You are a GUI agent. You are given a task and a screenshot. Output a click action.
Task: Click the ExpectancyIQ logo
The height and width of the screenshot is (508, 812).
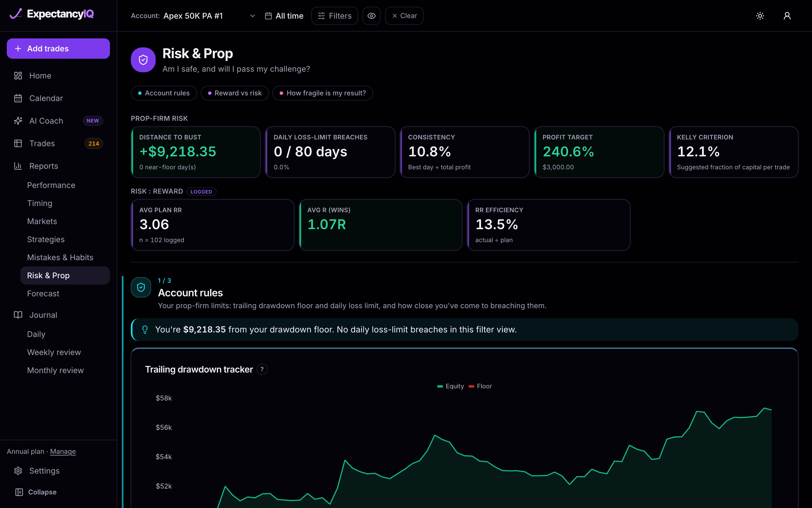52,14
